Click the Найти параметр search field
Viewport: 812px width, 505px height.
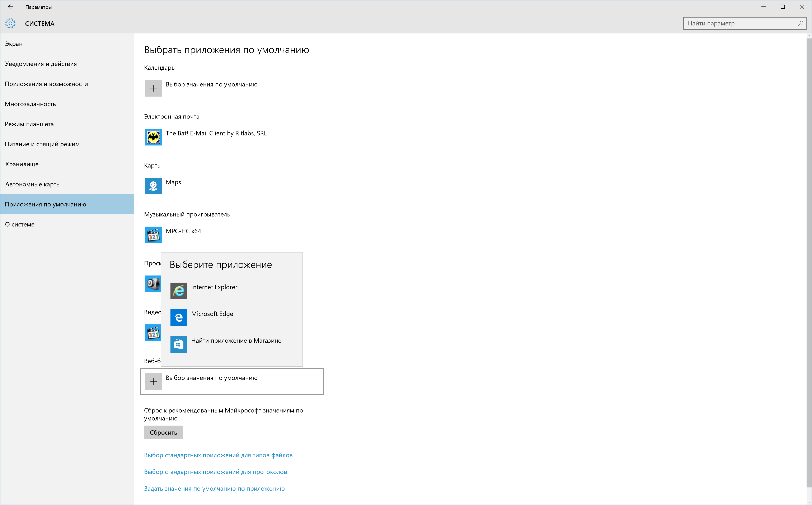[739, 23]
